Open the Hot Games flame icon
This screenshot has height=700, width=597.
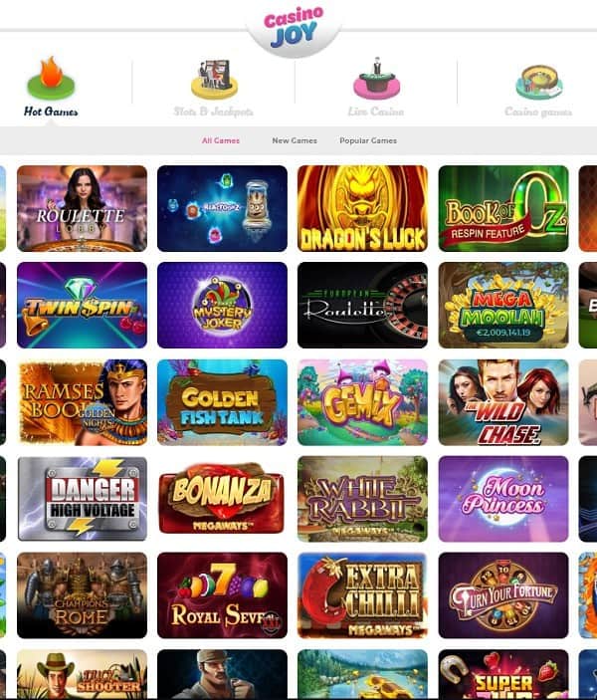[x=51, y=79]
